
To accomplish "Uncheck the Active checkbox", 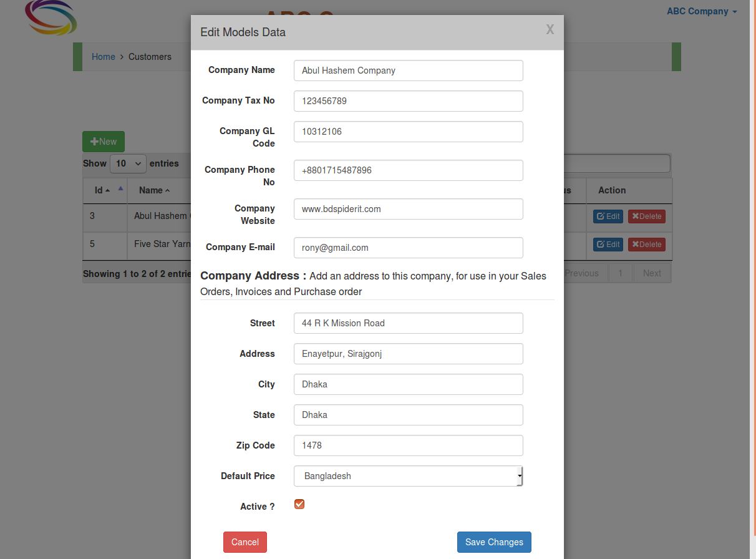I will [299, 504].
